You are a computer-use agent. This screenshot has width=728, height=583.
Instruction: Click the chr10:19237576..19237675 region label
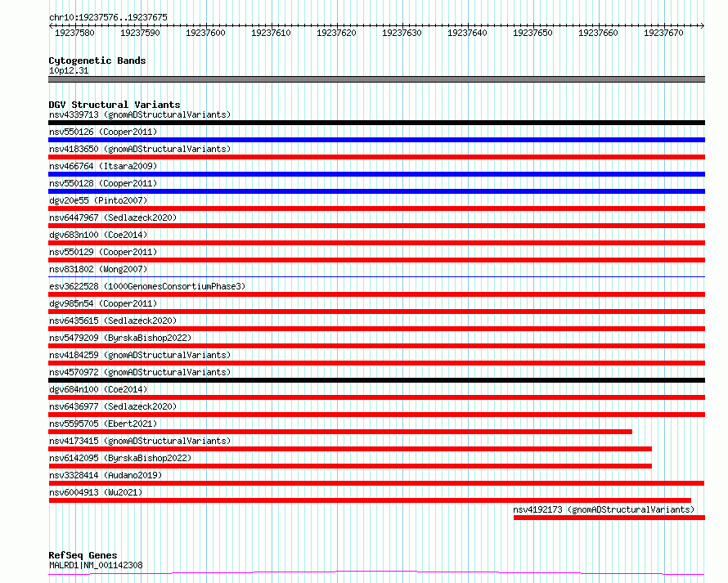click(x=108, y=17)
